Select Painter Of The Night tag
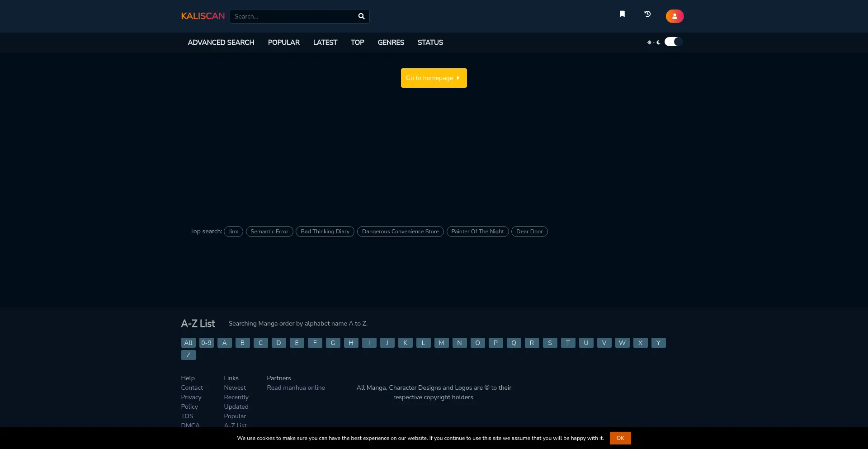 coord(477,232)
